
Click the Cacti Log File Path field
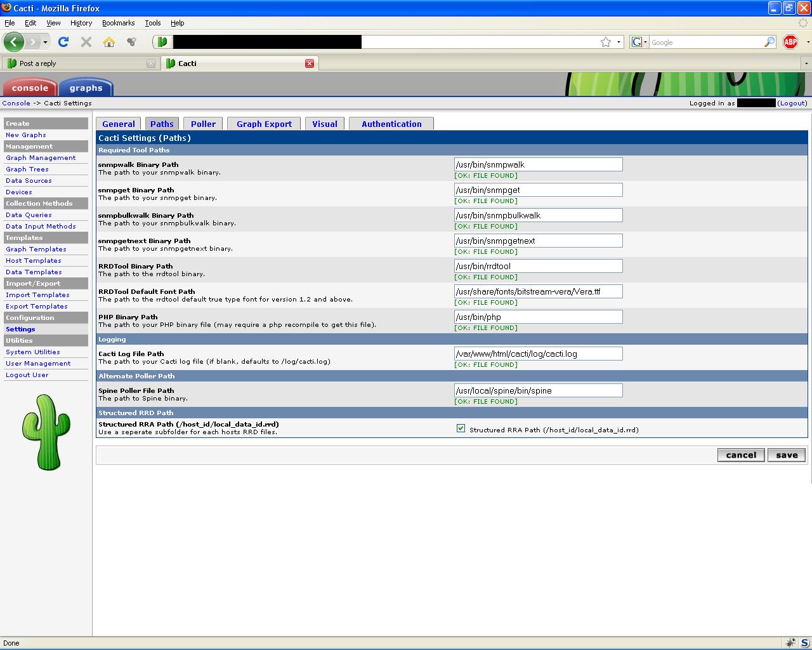click(x=539, y=354)
